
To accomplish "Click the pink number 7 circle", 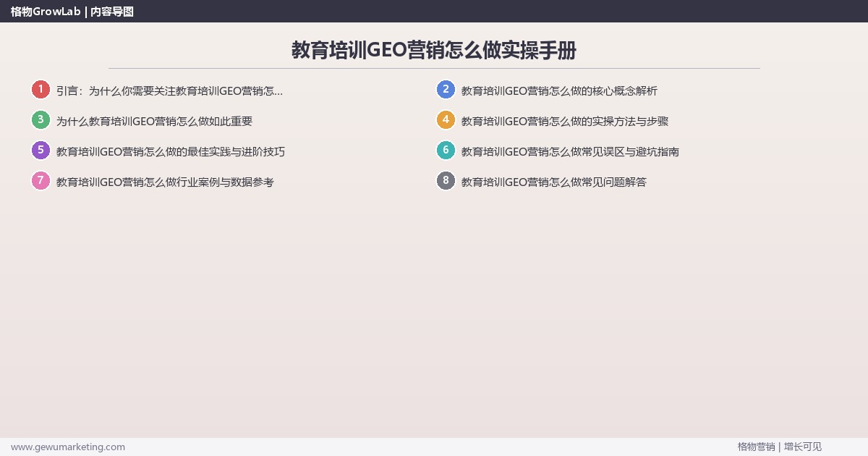I will [41, 181].
